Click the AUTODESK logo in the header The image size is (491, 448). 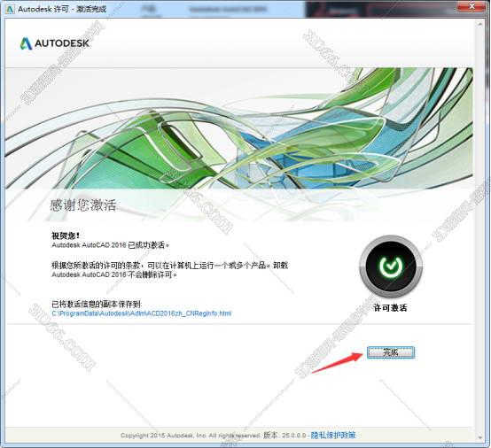pyautogui.click(x=55, y=43)
